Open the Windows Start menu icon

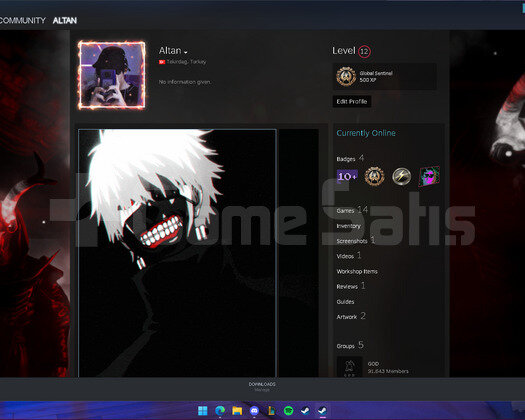click(x=203, y=410)
